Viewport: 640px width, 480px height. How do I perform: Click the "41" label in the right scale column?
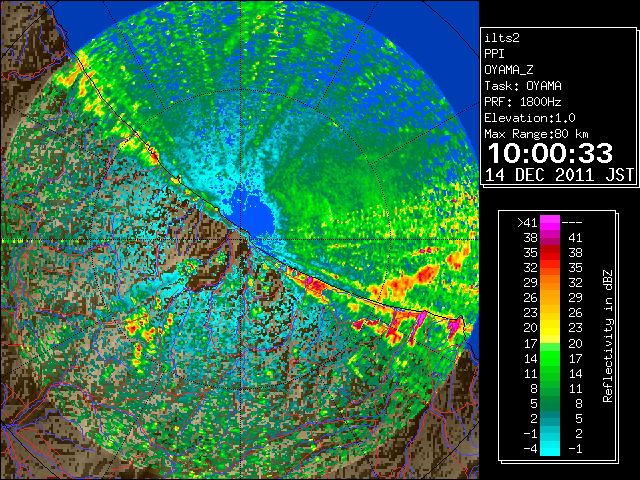[575, 238]
